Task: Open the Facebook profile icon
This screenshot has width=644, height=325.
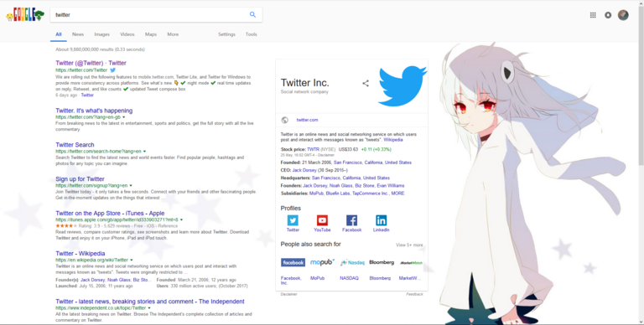Action: pos(351,220)
